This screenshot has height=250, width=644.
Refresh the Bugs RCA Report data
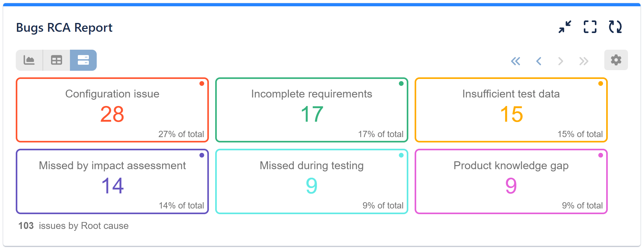point(615,27)
